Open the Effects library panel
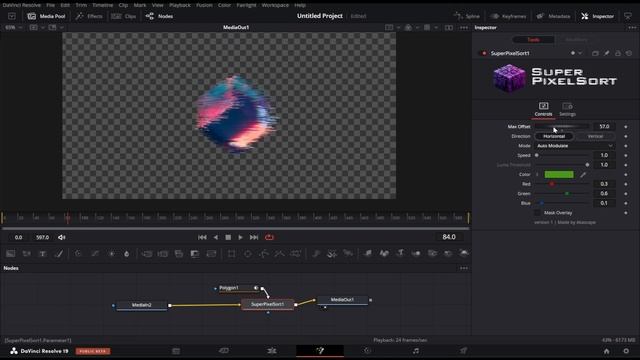Screen dimensions: 640x360 tap(89, 16)
